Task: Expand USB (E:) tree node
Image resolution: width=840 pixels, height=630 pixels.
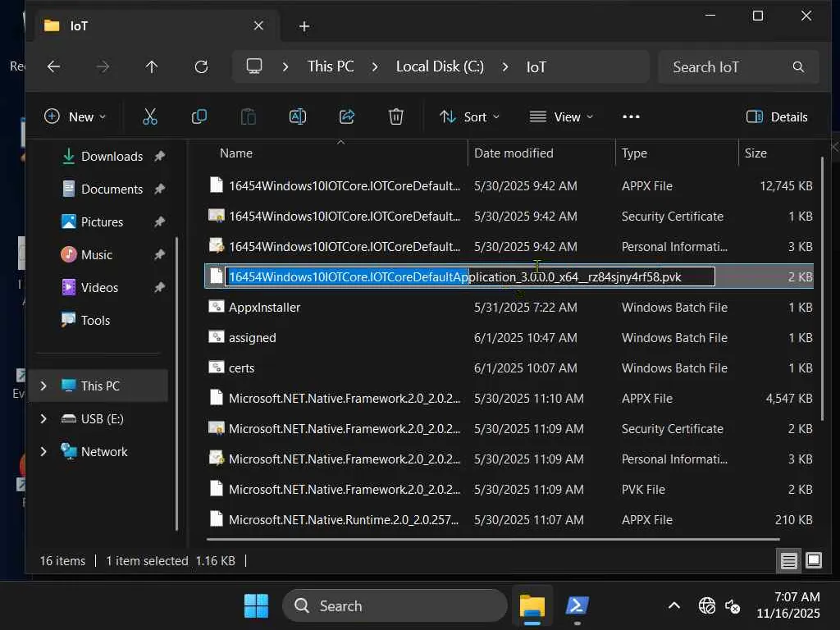Action: (43, 419)
